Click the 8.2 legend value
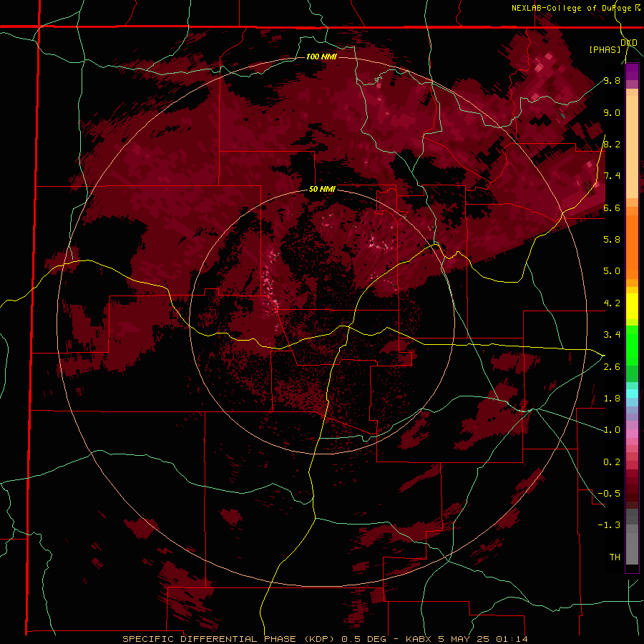The width and height of the screenshot is (644, 644). (x=612, y=144)
